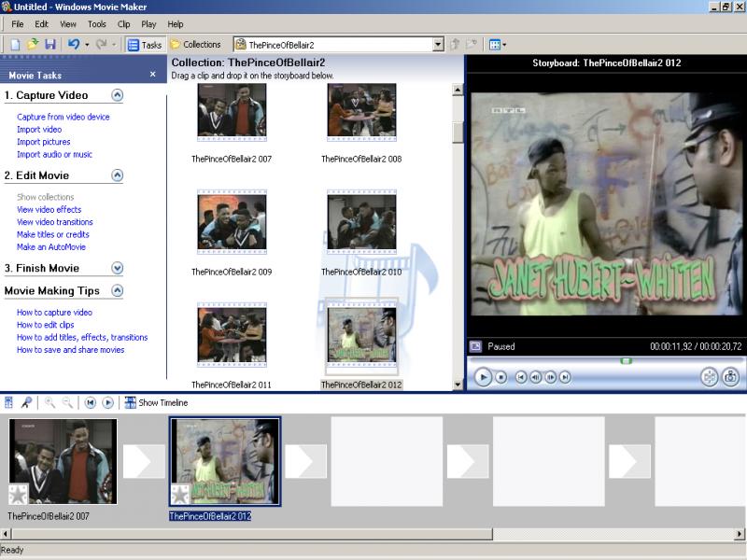Open the Undo history dropdown arrow
The height and width of the screenshot is (560, 747).
(x=87, y=45)
